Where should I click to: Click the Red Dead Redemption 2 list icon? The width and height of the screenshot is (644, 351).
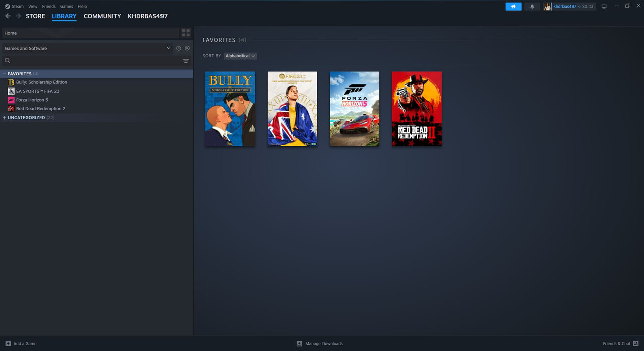pos(11,109)
